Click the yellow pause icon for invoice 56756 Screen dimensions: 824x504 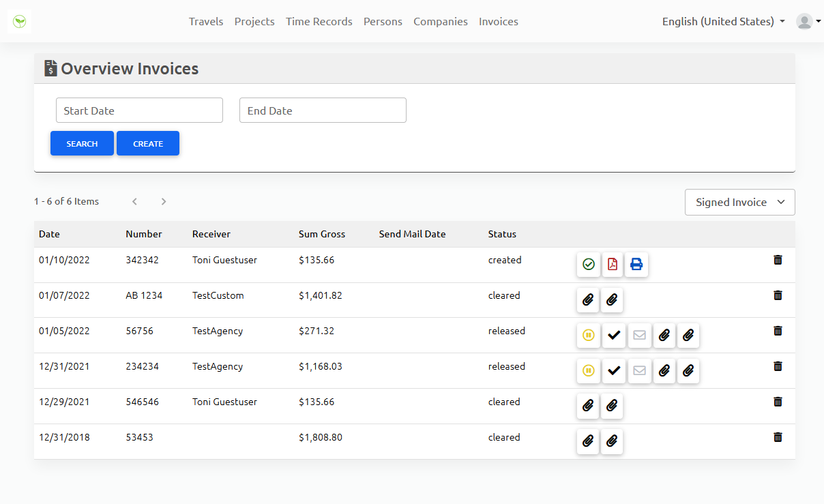click(x=588, y=336)
